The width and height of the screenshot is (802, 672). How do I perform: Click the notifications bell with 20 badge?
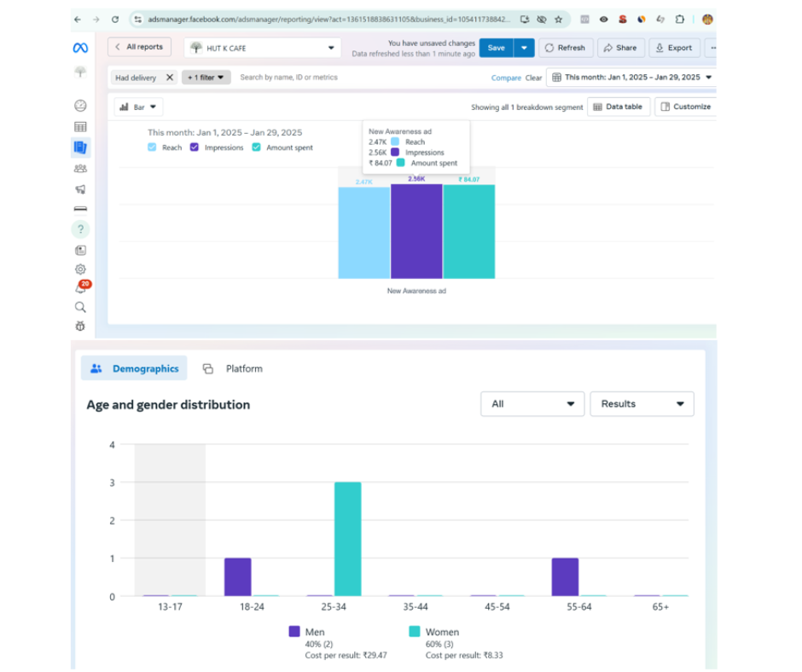click(80, 288)
